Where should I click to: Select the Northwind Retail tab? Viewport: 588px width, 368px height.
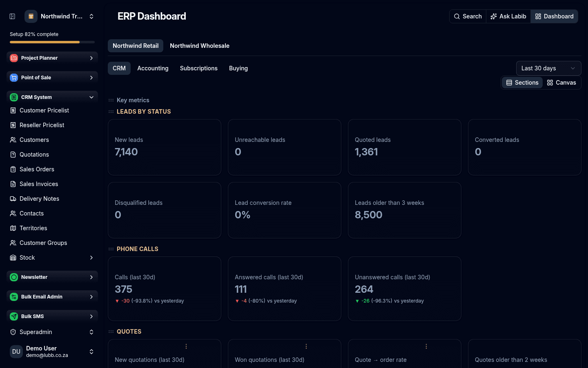pyautogui.click(x=136, y=46)
